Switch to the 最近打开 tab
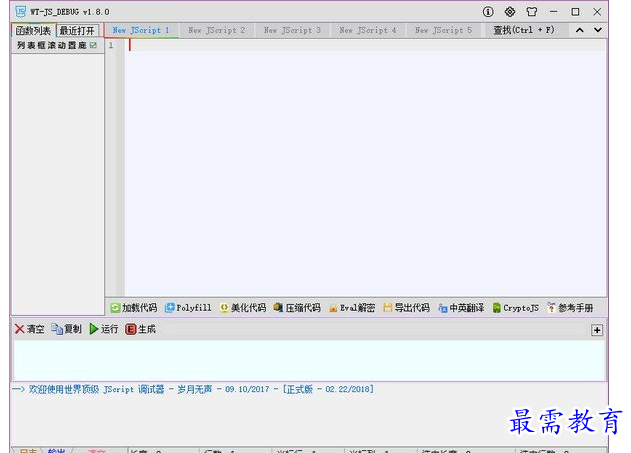The image size is (631, 453). tap(77, 31)
